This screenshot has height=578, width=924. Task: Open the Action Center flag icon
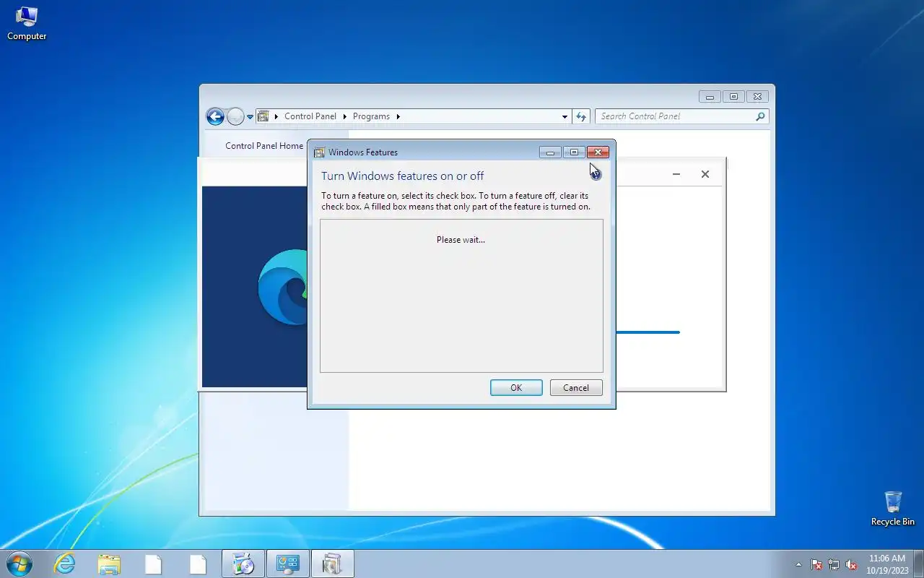[x=816, y=564]
